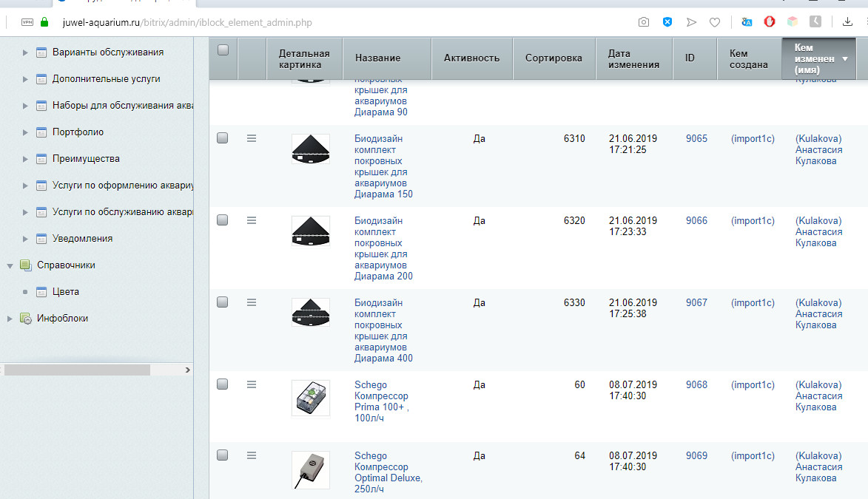Viewport: 868px width, 499px height.
Task: Click the browser address bar URL
Action: (187, 23)
